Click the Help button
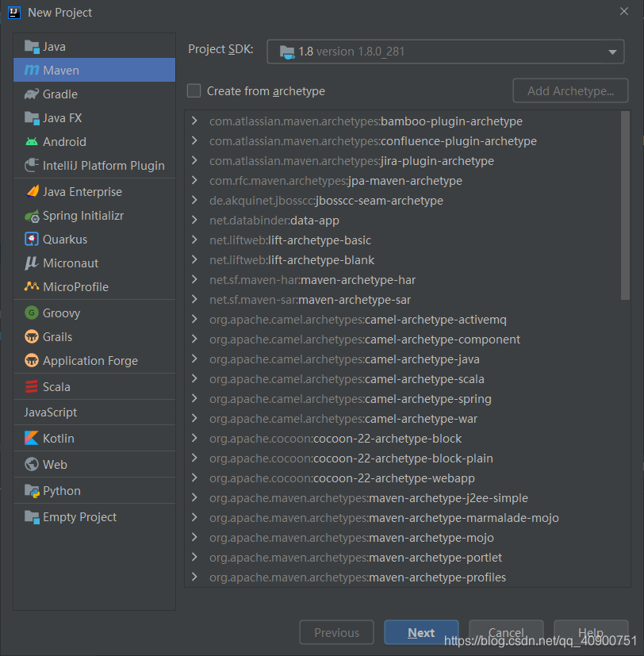Image resolution: width=644 pixels, height=656 pixels. pos(591,632)
